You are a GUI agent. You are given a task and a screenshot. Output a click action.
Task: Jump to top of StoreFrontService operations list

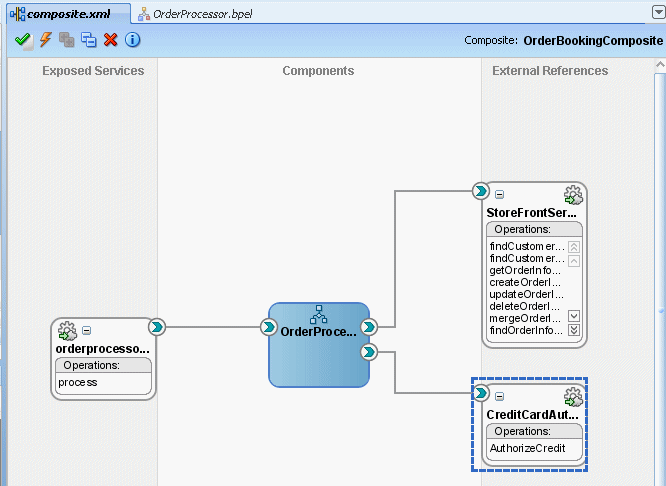574,247
